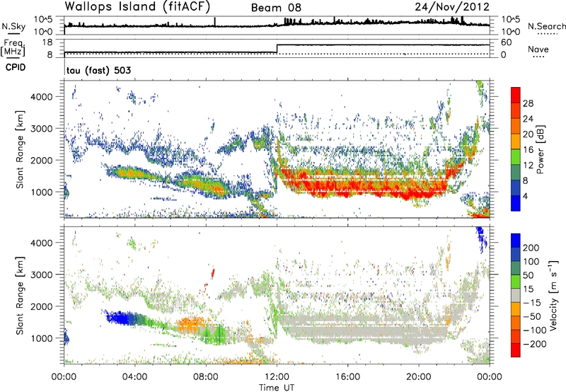Click the 'N.Sky' legend label
The height and width of the screenshot is (392, 566).
(13, 26)
